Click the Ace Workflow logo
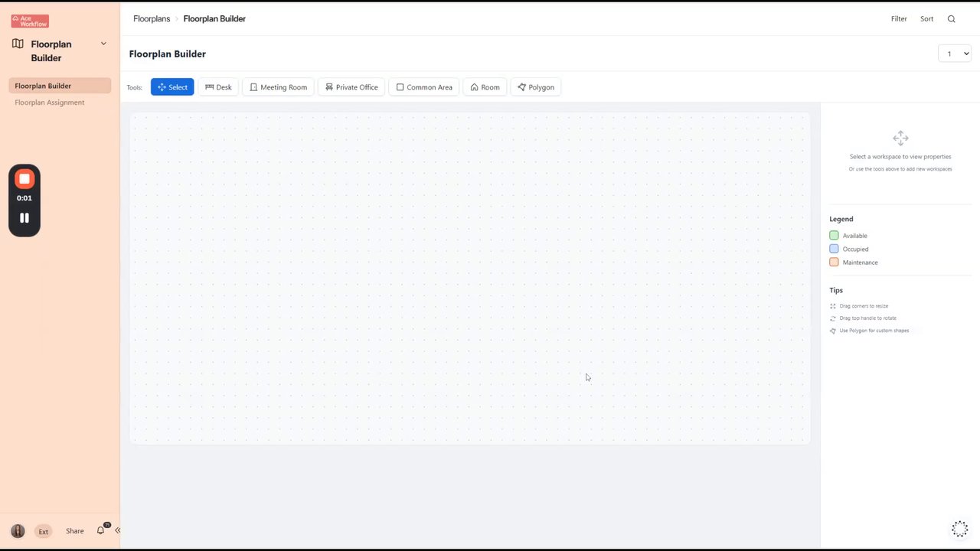 click(30, 21)
